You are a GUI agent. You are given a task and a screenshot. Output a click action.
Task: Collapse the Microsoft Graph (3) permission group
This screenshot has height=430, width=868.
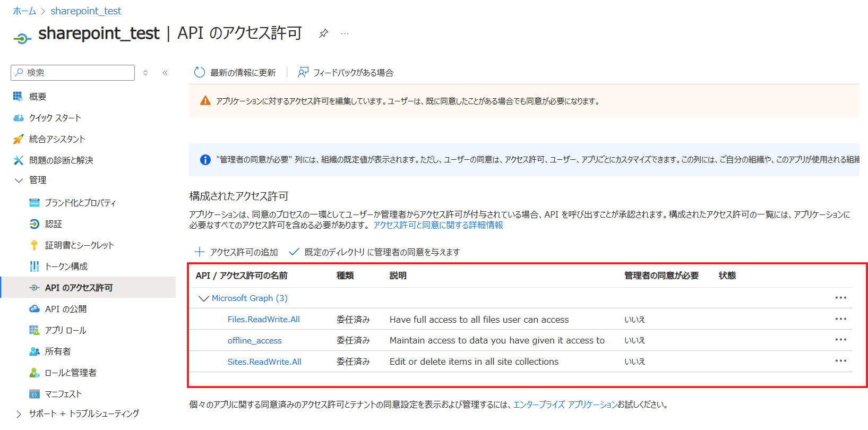point(203,298)
